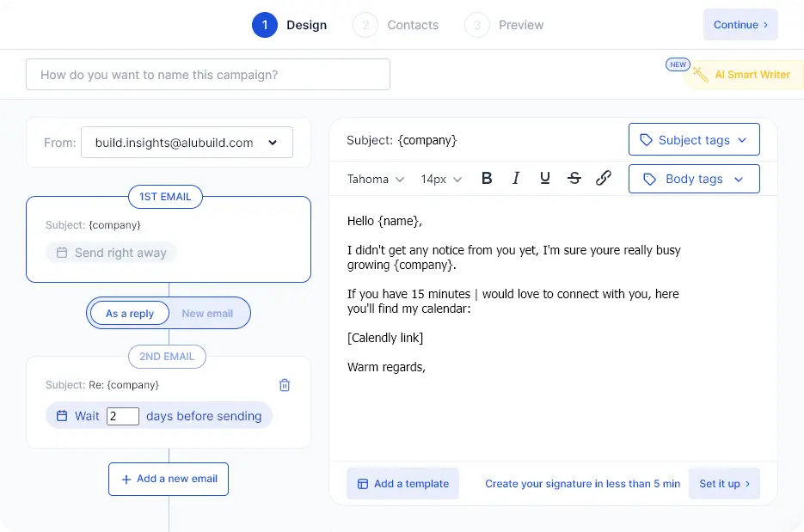Switch the follow-up to As a reply
The height and width of the screenshot is (532, 804).
pyautogui.click(x=130, y=314)
